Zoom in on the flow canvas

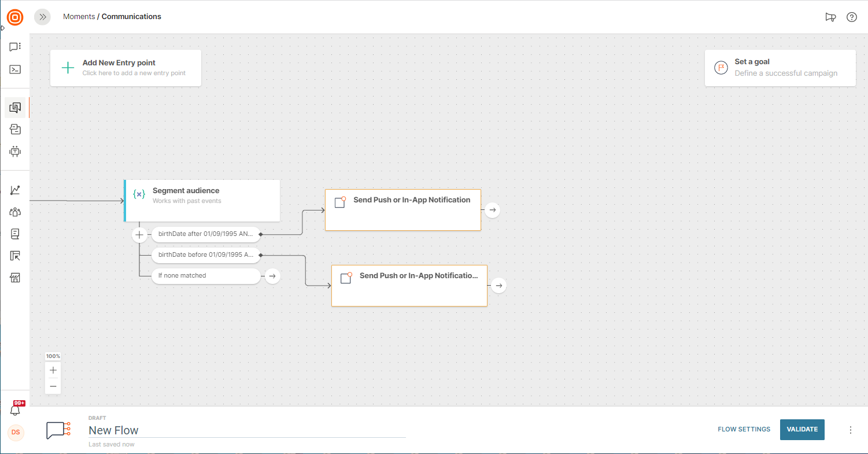tap(53, 370)
